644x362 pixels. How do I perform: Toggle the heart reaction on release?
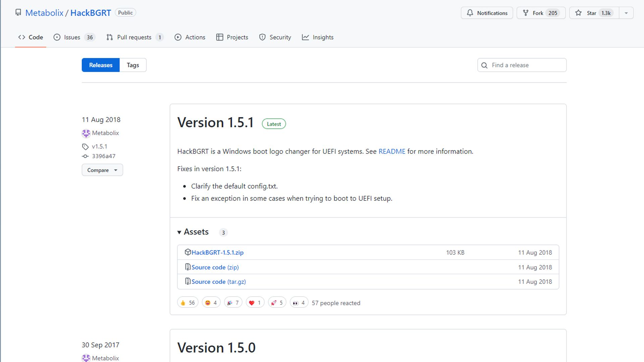pos(255,303)
